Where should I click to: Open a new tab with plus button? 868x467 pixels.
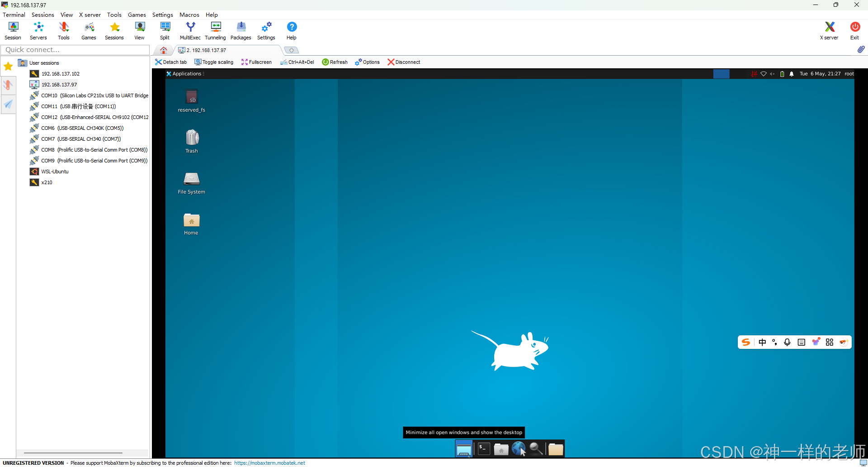[292, 50]
